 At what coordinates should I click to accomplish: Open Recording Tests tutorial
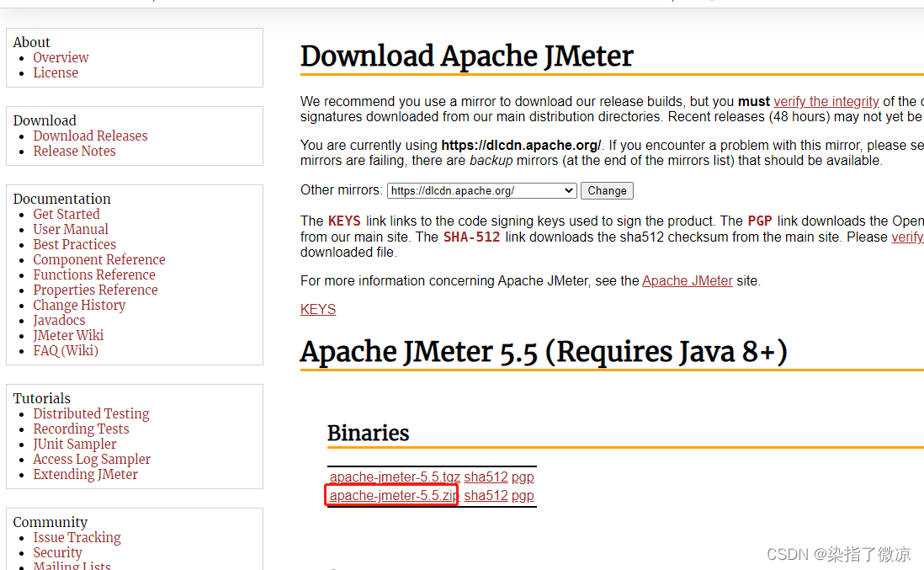pyautogui.click(x=81, y=429)
